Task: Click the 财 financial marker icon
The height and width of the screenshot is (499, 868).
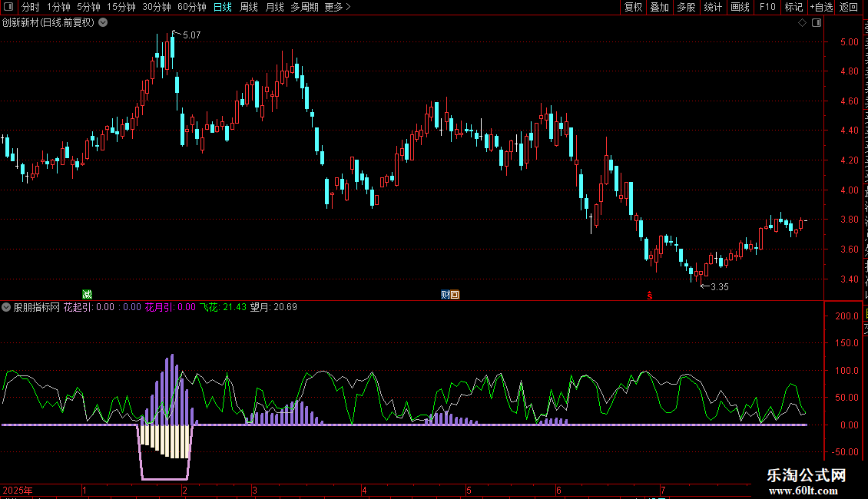Action: coord(445,294)
